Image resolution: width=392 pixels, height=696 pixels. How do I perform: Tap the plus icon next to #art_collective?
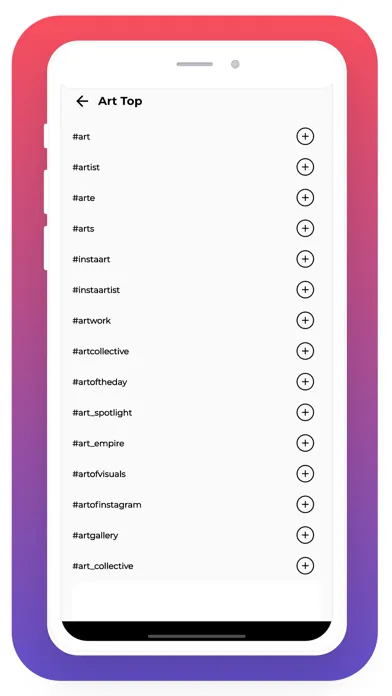(x=305, y=566)
